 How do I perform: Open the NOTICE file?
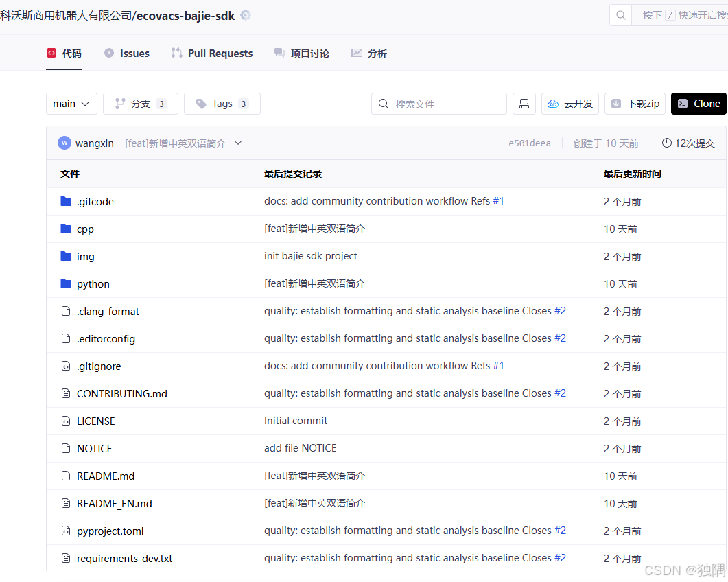94,448
